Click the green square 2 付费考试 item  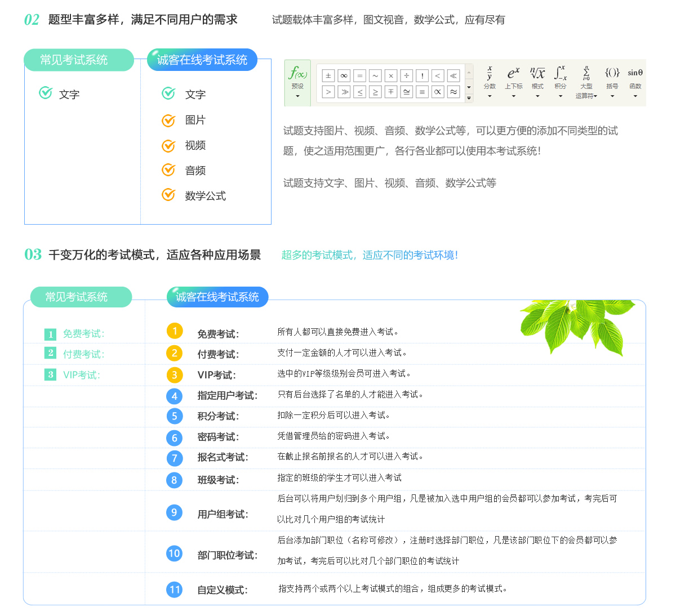point(74,354)
